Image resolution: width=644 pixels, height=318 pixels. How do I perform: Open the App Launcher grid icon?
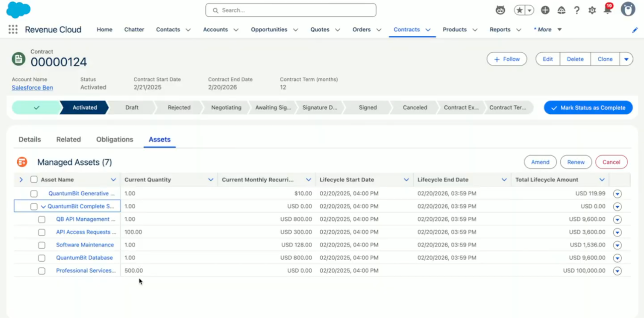pos(13,29)
